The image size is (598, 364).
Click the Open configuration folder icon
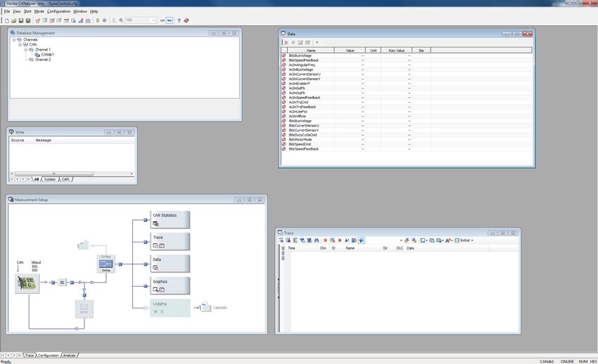[x=14, y=20]
